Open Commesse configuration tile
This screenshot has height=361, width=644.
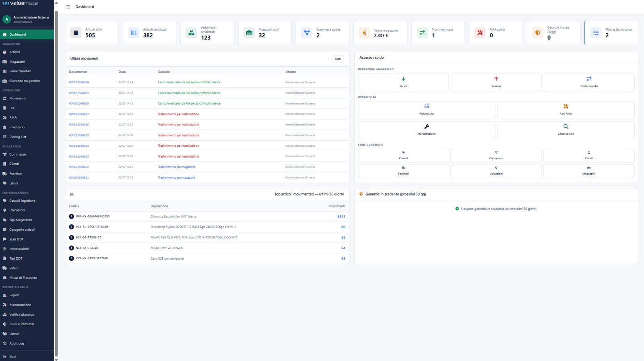496,156
